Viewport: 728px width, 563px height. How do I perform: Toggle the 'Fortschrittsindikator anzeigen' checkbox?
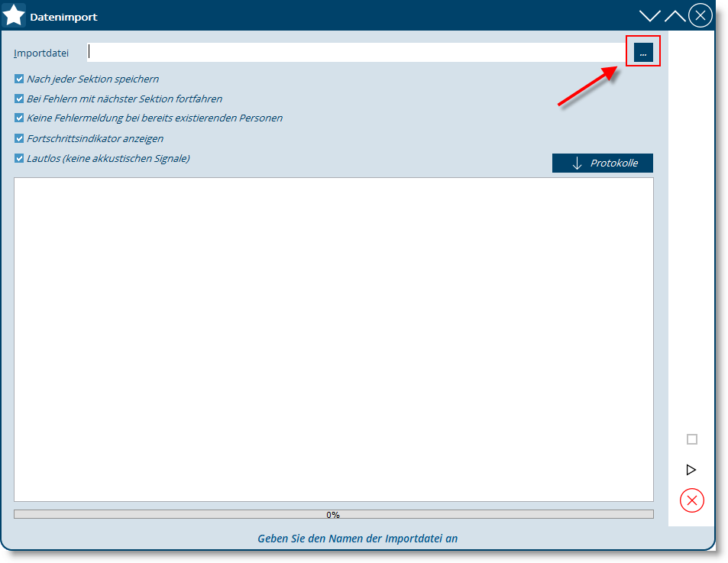point(20,139)
